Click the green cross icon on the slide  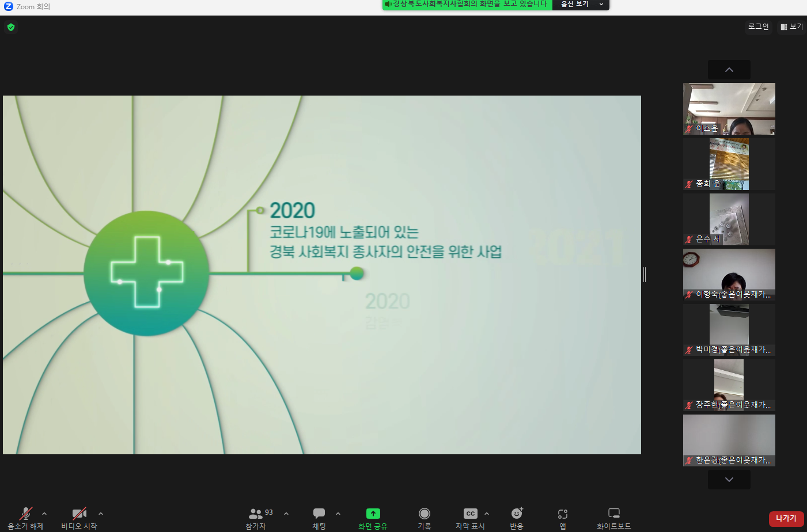147,272
